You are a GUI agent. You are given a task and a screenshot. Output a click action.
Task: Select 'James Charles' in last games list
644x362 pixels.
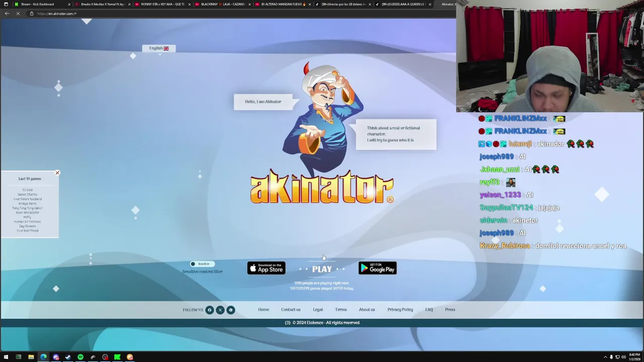pyautogui.click(x=28, y=195)
